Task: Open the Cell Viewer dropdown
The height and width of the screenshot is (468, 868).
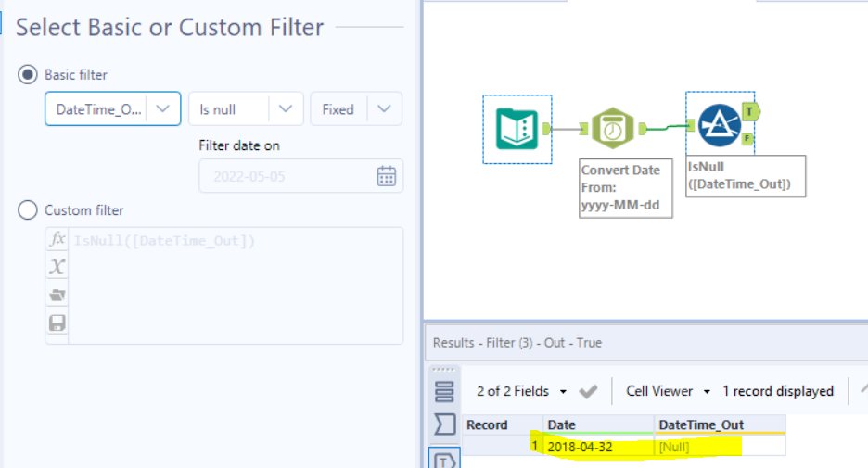Action: pyautogui.click(x=669, y=391)
